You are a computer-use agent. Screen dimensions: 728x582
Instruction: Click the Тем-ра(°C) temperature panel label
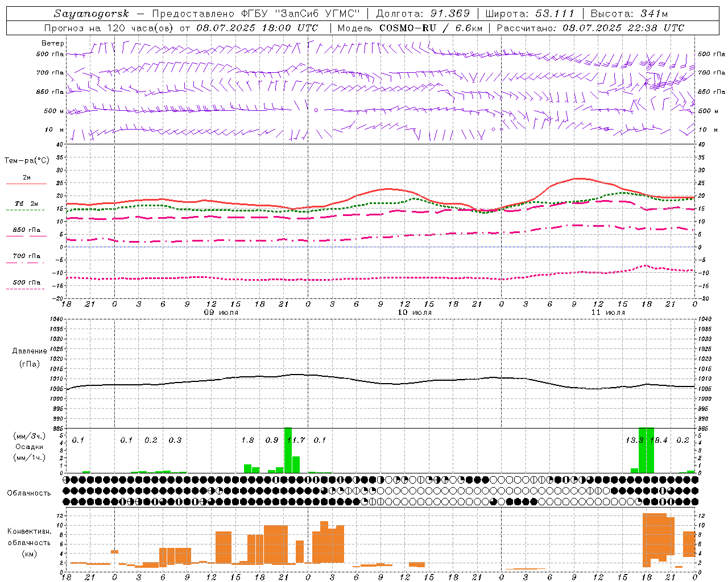click(x=27, y=161)
